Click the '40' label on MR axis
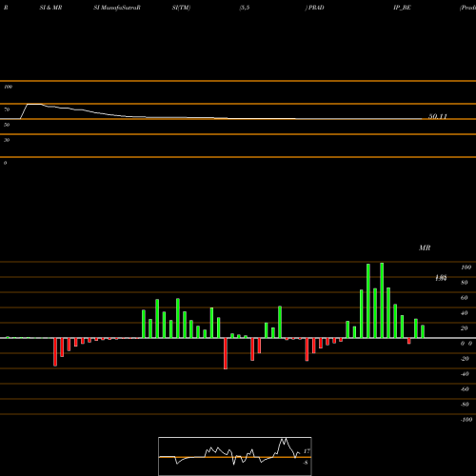 (x=465, y=313)
